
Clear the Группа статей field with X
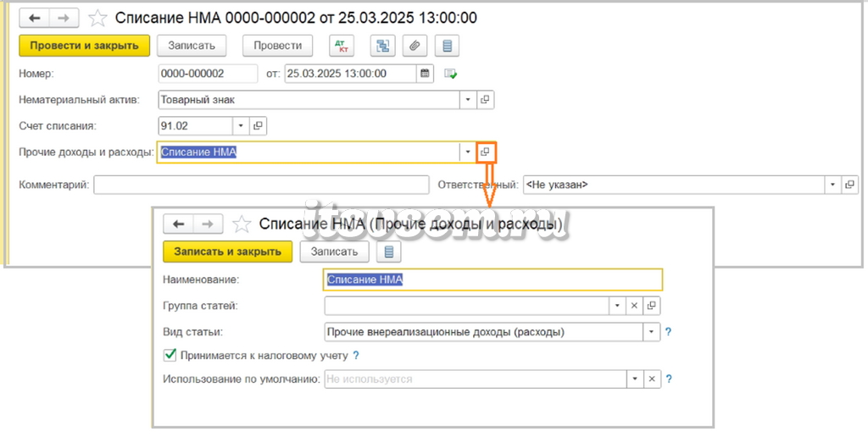coord(634,306)
